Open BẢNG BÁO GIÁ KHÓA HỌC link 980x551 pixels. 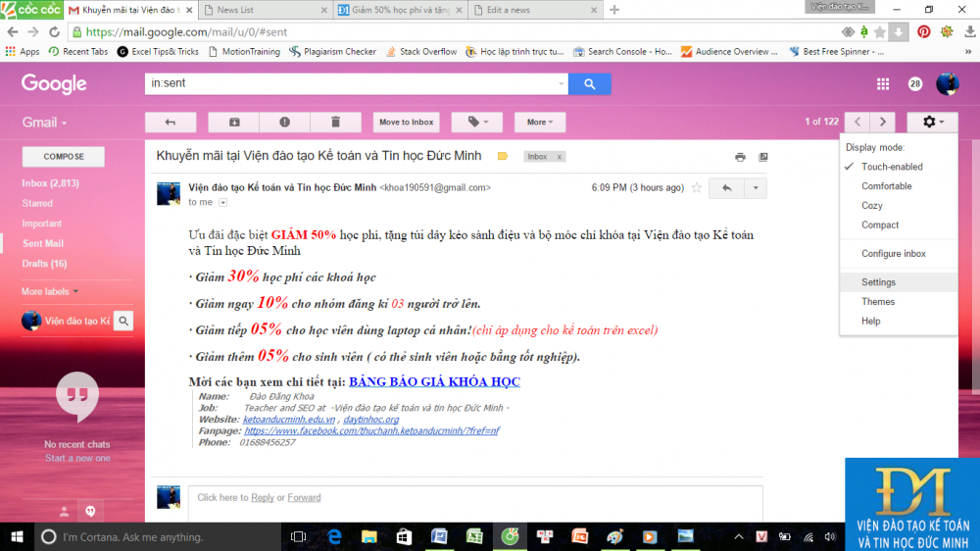pyautogui.click(x=434, y=381)
